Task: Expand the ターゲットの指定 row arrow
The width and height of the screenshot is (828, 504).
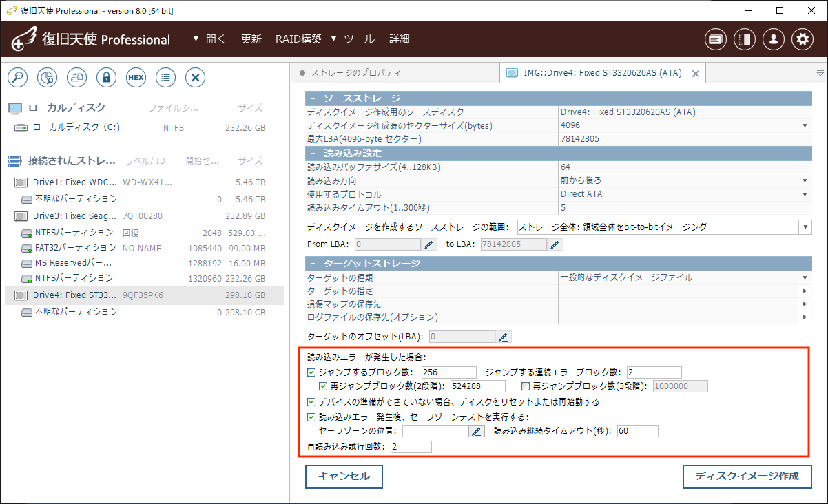Action: pos(805,291)
